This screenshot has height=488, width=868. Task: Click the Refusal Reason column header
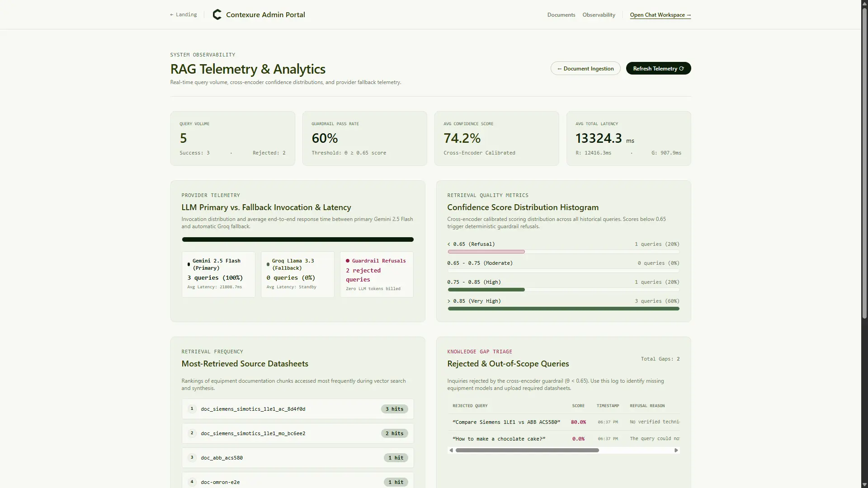[x=647, y=406]
